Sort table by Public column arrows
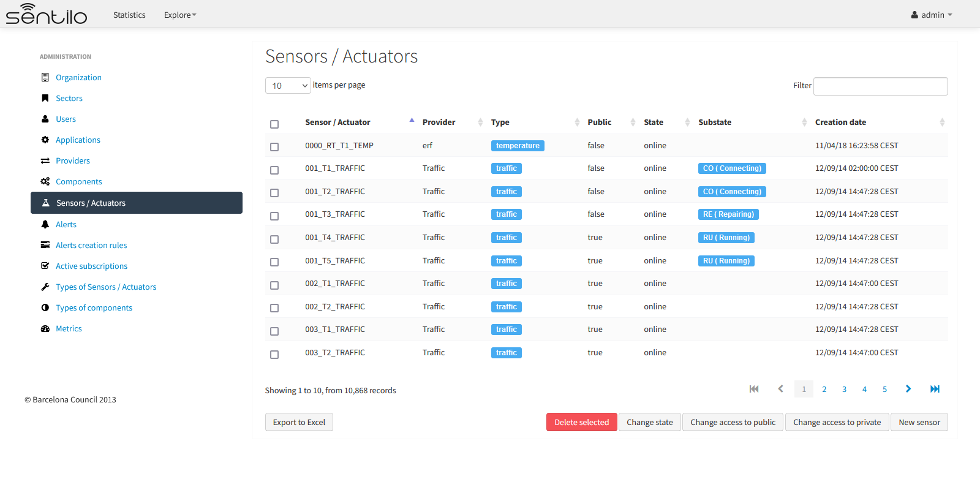The image size is (980, 490). click(x=633, y=123)
